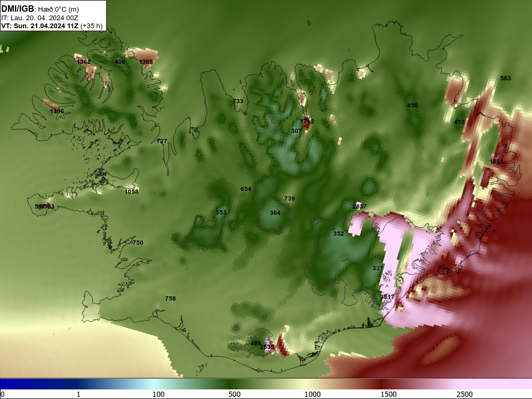
Task: Click legend tick label 1000
Action: coord(312,394)
